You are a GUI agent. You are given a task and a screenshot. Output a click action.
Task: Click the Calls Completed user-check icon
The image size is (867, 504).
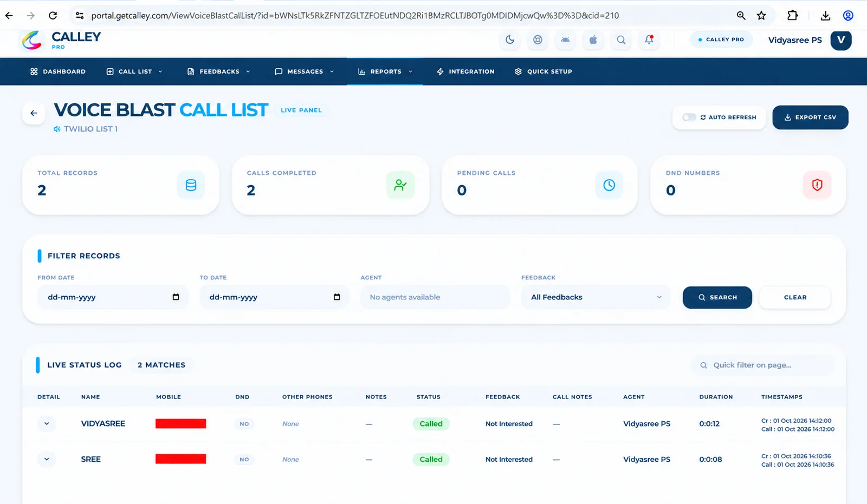pyautogui.click(x=400, y=185)
